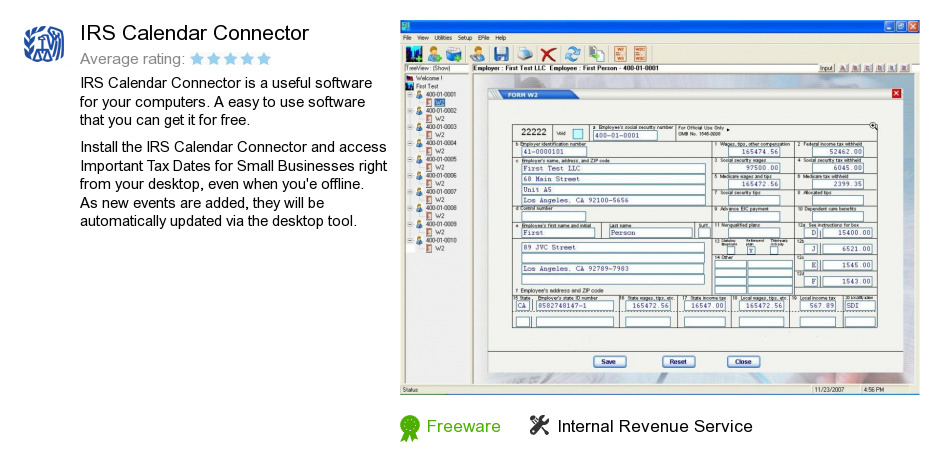
Task: Click the Wages, tips, other compensation field
Action: click(754, 152)
